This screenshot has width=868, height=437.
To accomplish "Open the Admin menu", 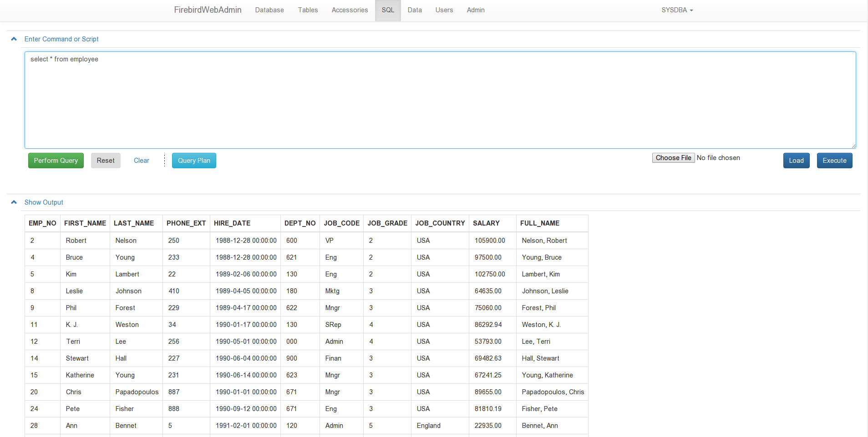I will tap(475, 10).
